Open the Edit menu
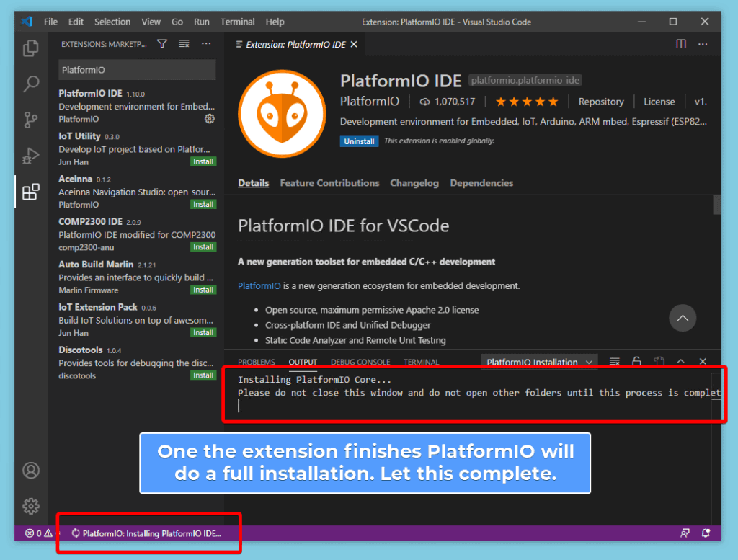Image resolution: width=738 pixels, height=560 pixels. (x=76, y=22)
